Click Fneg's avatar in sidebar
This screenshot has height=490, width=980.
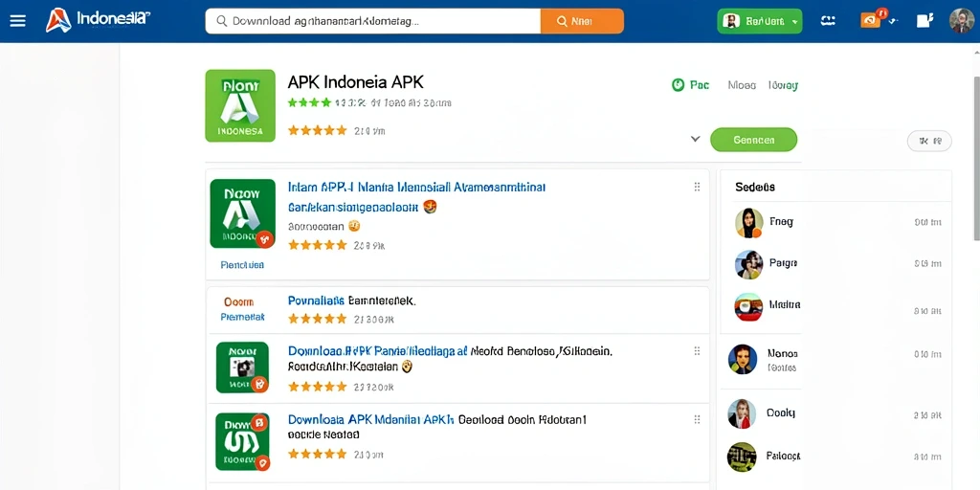748,223
